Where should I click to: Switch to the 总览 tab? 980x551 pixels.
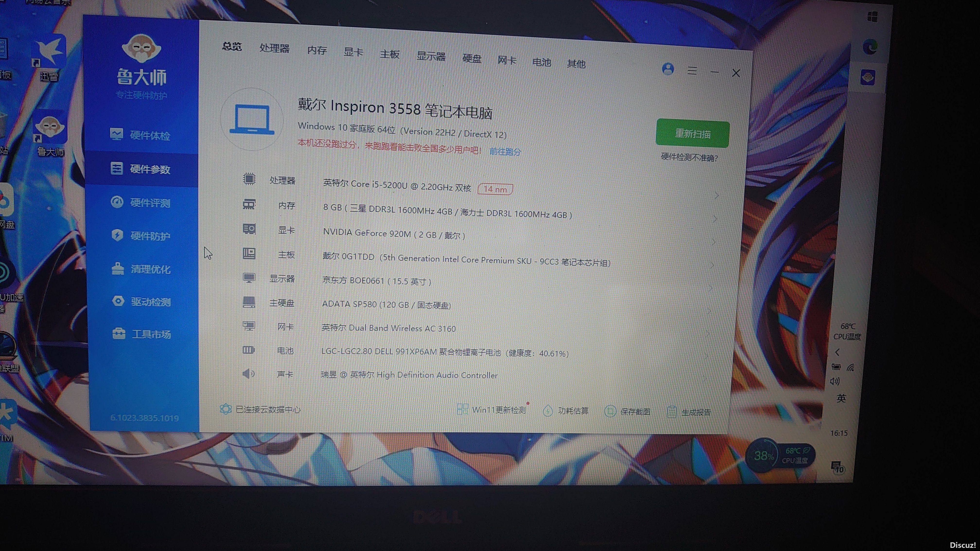[232, 47]
